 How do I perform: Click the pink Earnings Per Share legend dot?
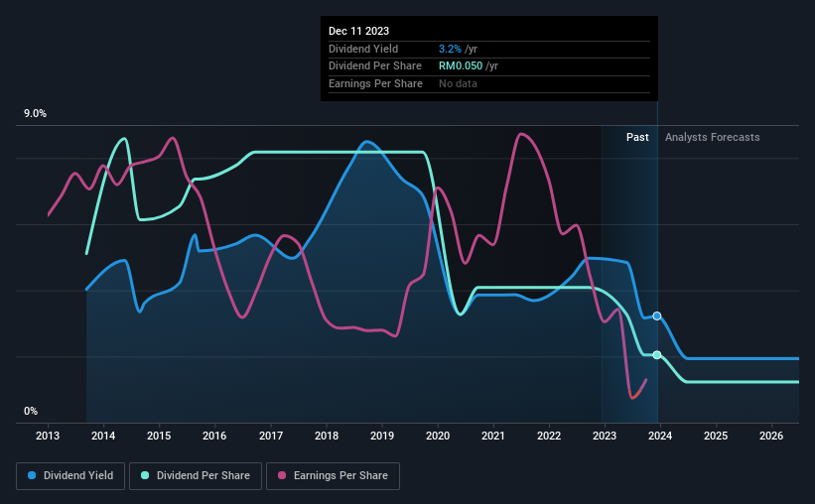(x=282, y=475)
